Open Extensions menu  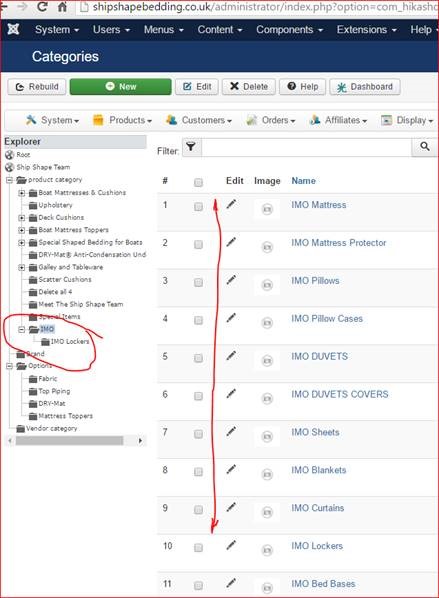click(x=367, y=30)
